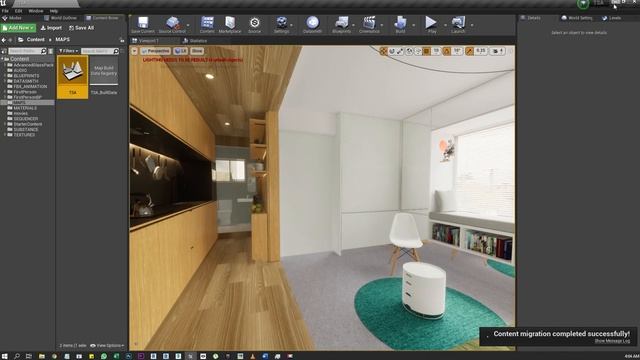Open the Perspective view mode dropdown

155,51
